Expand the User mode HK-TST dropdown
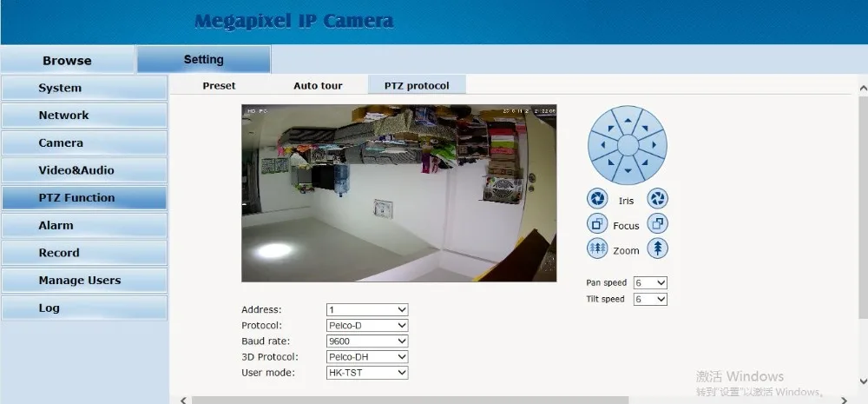 pos(367,373)
